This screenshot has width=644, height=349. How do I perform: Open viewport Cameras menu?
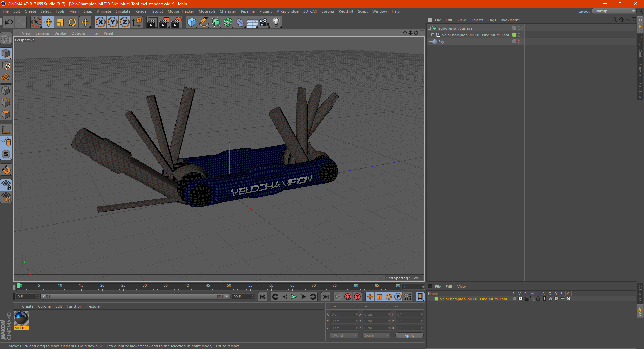(42, 33)
